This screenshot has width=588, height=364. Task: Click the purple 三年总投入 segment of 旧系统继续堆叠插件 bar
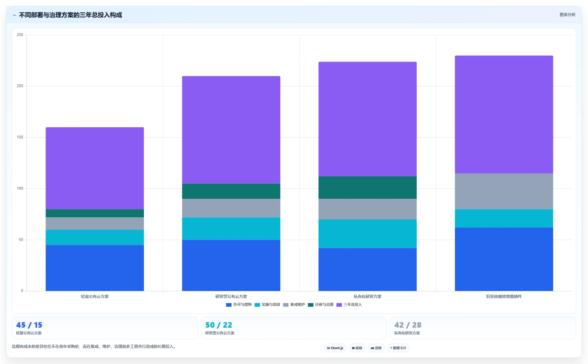coord(504,115)
